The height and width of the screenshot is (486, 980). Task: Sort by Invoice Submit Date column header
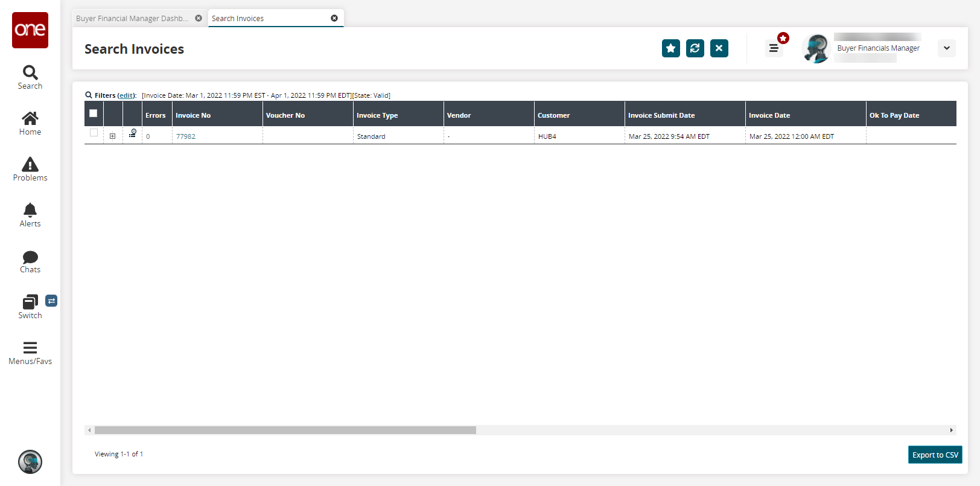click(x=685, y=115)
